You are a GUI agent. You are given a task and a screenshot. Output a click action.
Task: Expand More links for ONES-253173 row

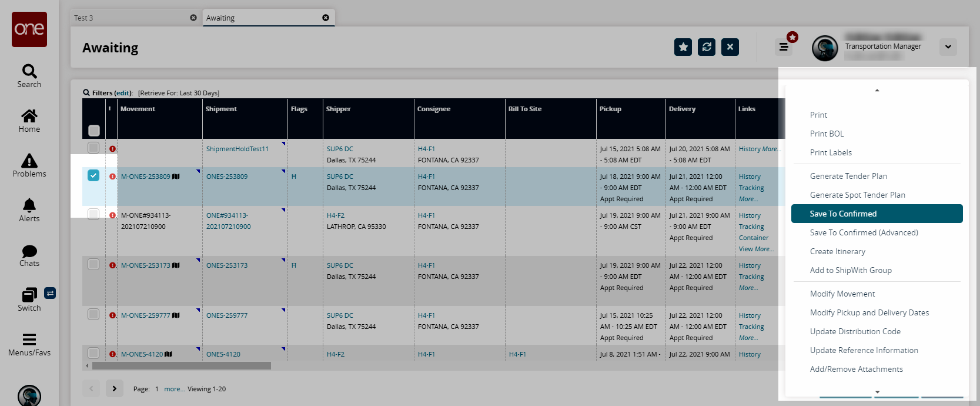point(748,288)
